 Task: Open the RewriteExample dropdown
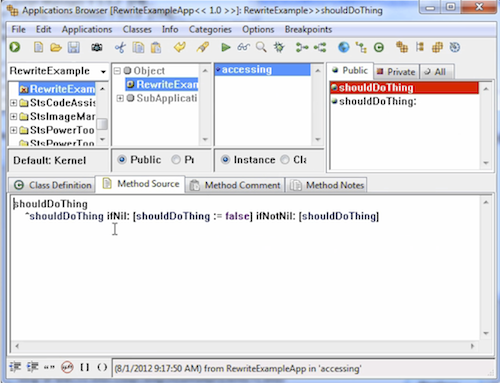(x=103, y=71)
